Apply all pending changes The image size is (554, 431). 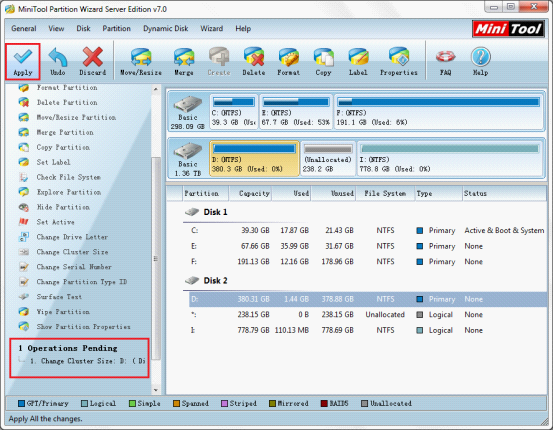pyautogui.click(x=23, y=62)
